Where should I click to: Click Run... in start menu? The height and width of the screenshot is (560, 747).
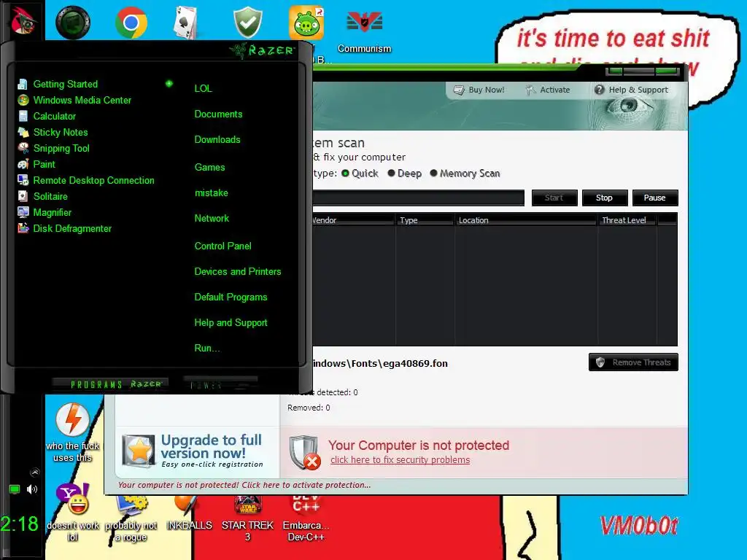point(207,348)
